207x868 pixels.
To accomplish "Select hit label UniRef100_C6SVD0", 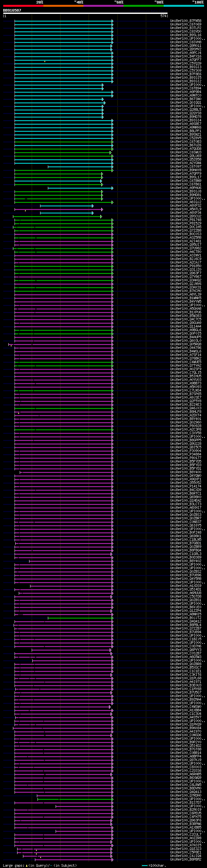I will click(x=186, y=31).
